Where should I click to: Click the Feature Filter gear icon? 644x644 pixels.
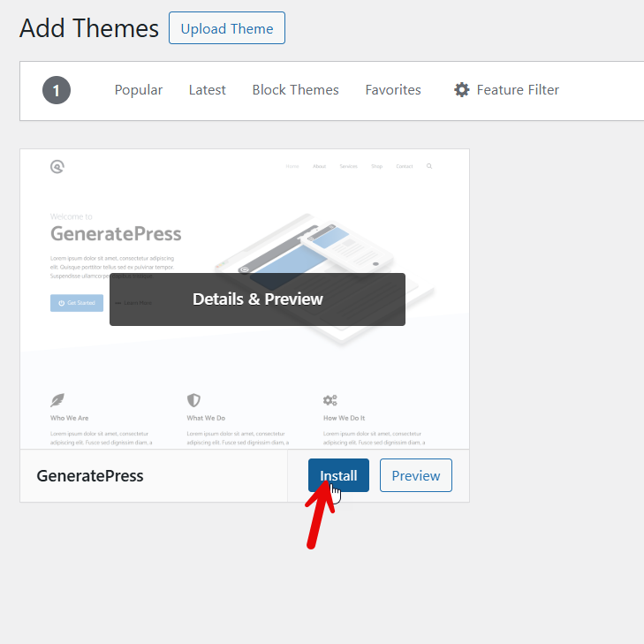[x=462, y=89]
